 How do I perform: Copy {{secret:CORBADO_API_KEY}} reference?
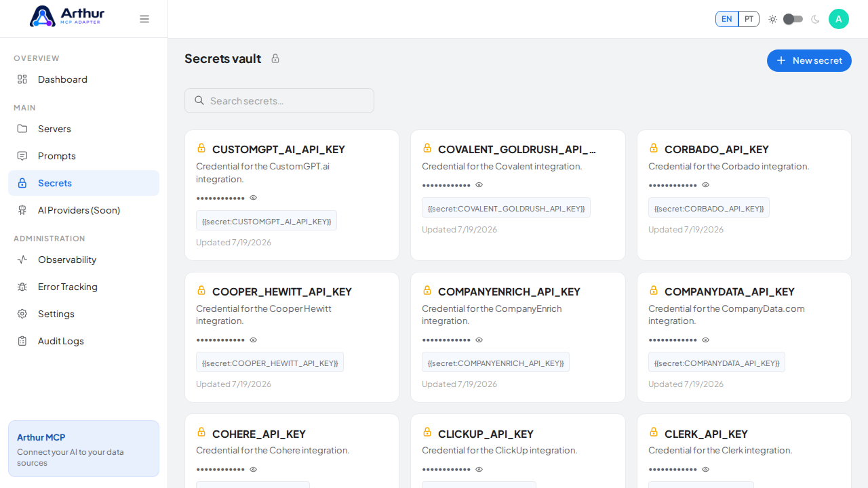coord(709,208)
